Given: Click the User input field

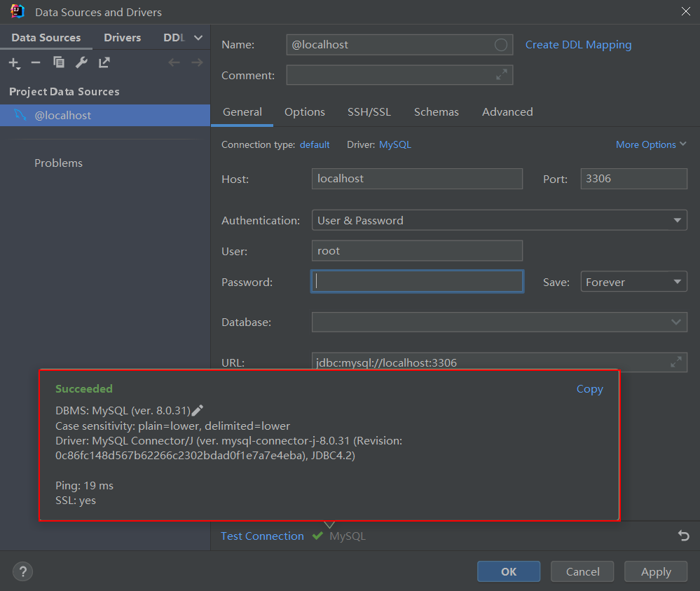Looking at the screenshot, I should pos(417,250).
